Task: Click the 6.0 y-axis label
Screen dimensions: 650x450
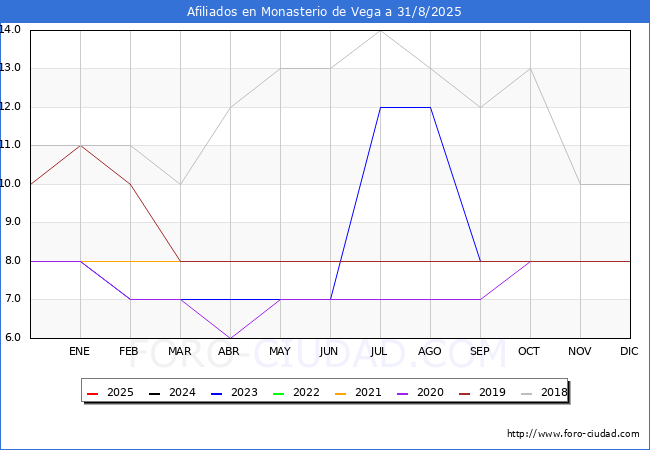Action: click(x=12, y=338)
